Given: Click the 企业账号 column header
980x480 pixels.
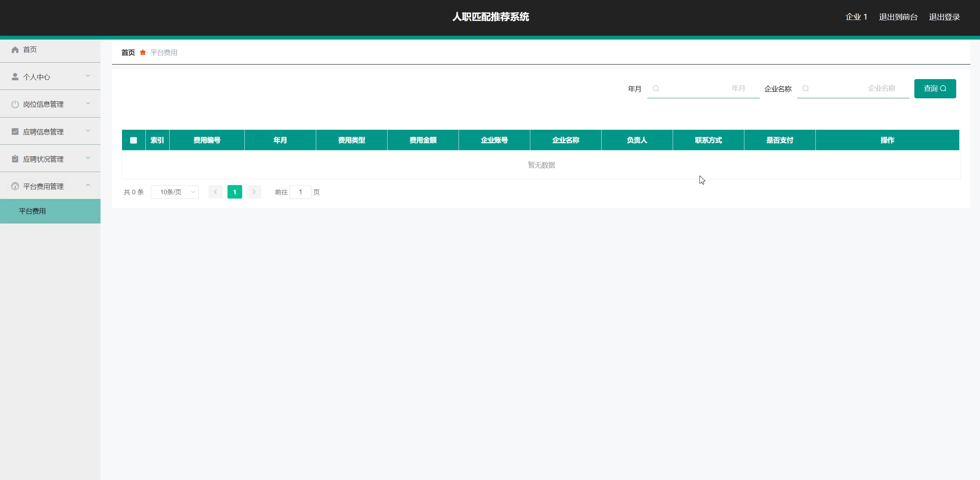Looking at the screenshot, I should tap(494, 140).
